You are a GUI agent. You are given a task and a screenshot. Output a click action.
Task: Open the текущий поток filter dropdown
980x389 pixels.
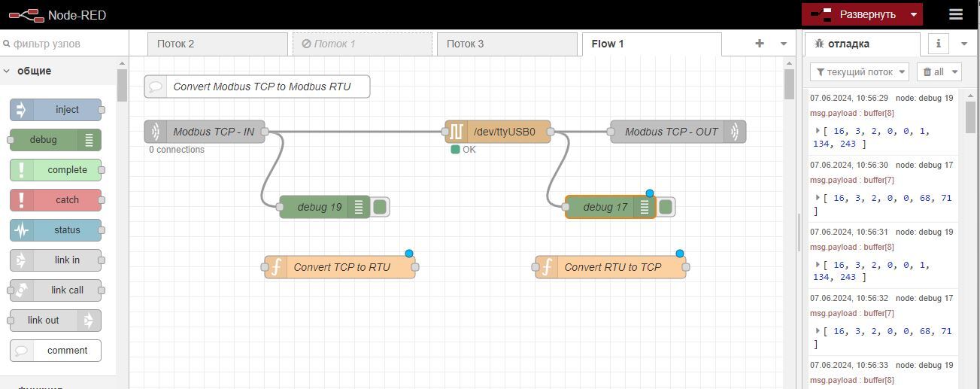pyautogui.click(x=860, y=72)
